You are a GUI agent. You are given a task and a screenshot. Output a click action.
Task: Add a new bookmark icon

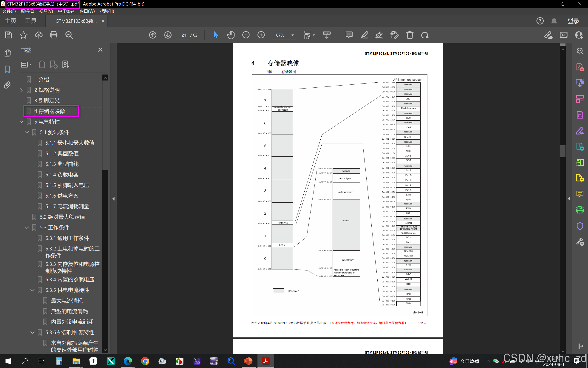[x=54, y=64]
